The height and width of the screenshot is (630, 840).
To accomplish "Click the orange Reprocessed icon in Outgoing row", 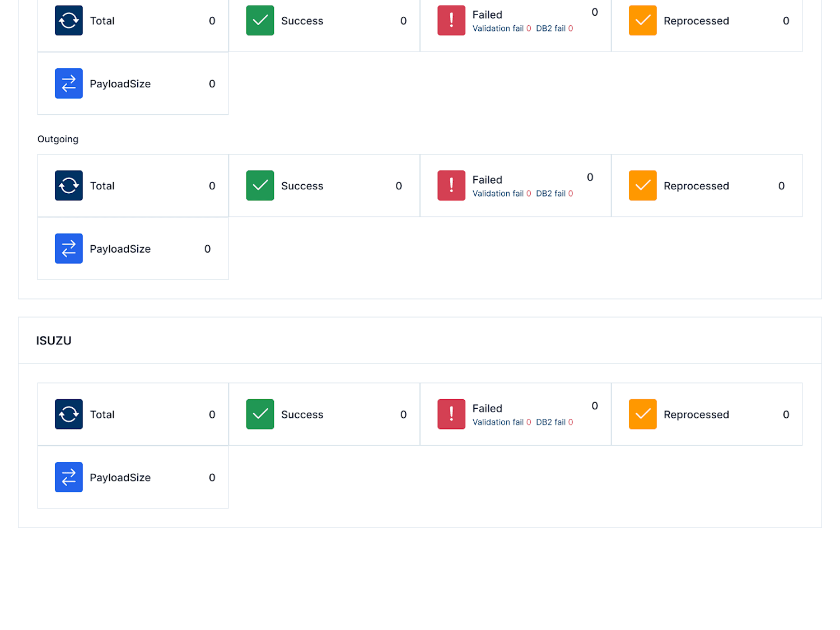I will (x=643, y=185).
